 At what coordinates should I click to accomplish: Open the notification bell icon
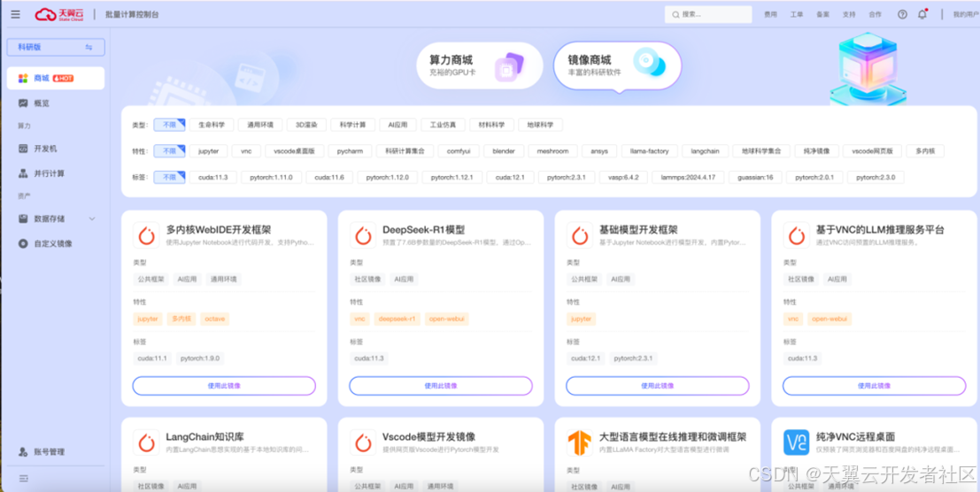922,14
